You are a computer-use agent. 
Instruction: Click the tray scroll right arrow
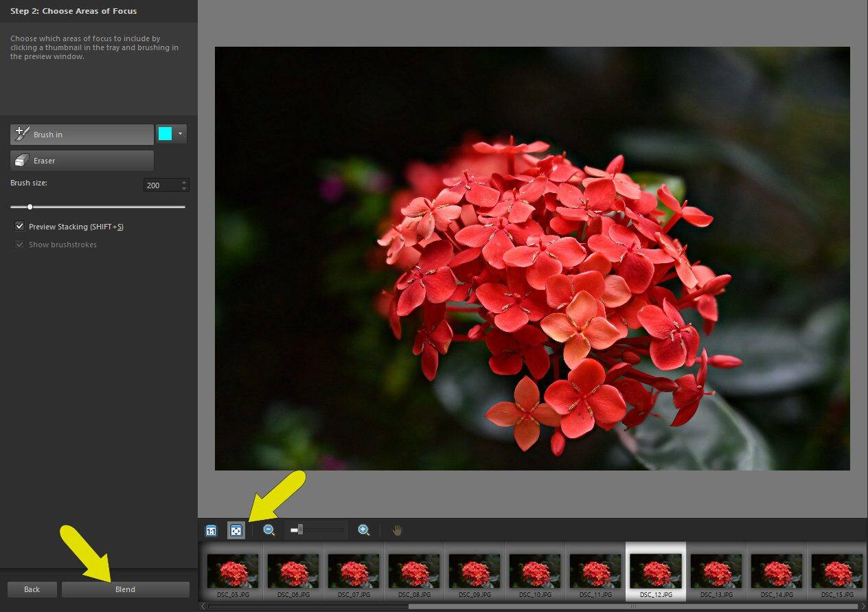864,607
